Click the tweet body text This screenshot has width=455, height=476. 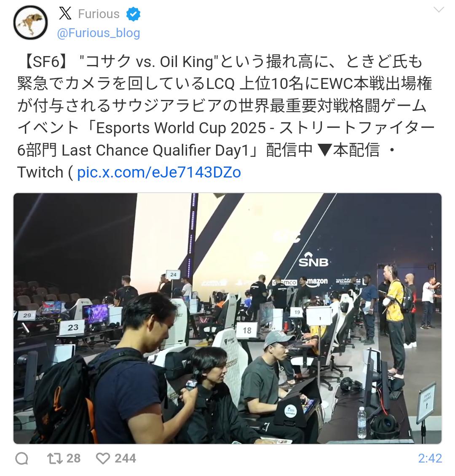point(226,117)
